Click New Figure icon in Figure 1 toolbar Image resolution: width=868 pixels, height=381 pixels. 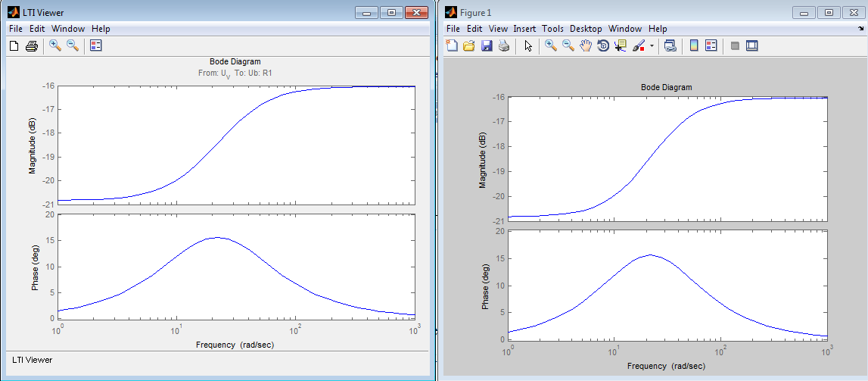pos(453,46)
